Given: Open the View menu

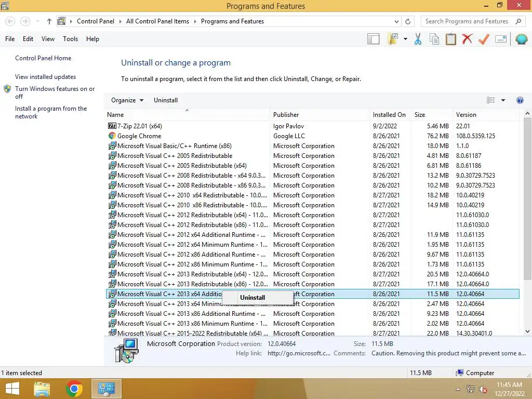Looking at the screenshot, I should tap(48, 39).
